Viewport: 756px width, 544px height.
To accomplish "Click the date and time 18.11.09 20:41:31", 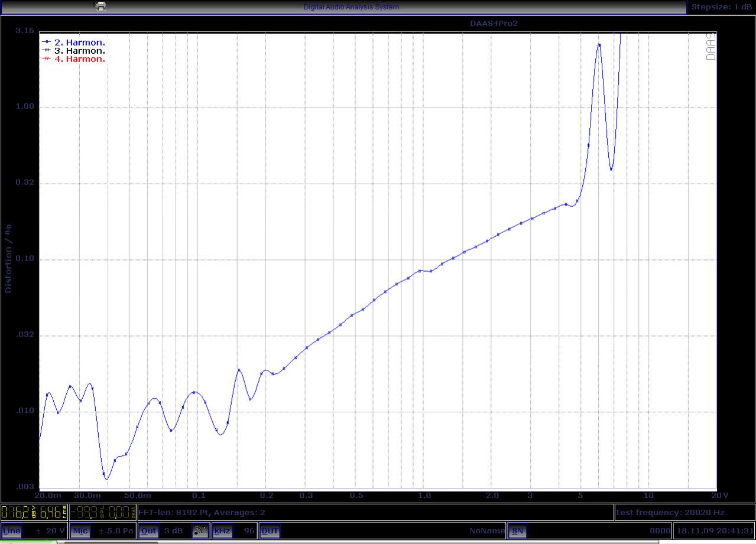I will [715, 531].
